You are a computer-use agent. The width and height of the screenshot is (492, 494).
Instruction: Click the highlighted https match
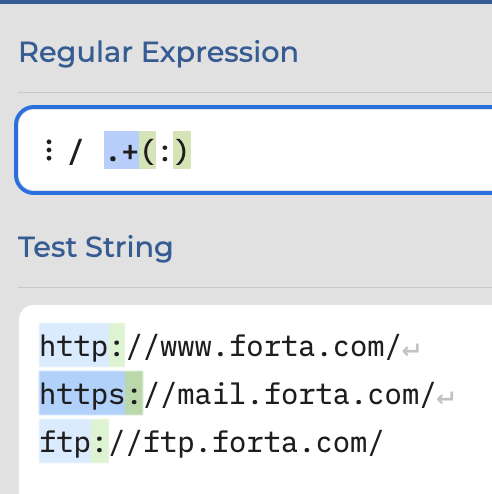click(82, 393)
